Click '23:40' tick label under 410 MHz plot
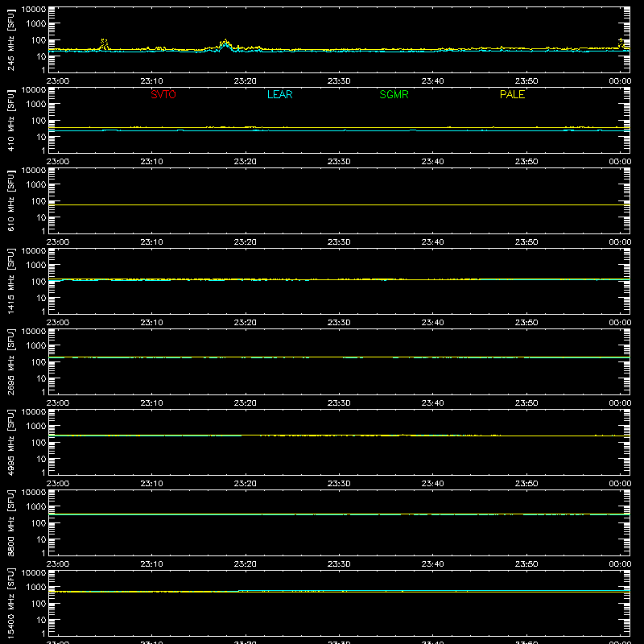 click(432, 162)
